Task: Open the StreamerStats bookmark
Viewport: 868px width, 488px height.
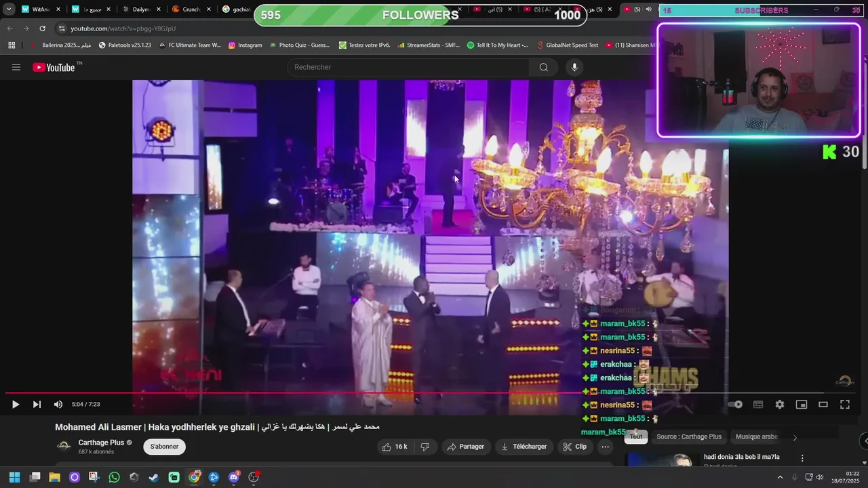Action: (x=428, y=45)
